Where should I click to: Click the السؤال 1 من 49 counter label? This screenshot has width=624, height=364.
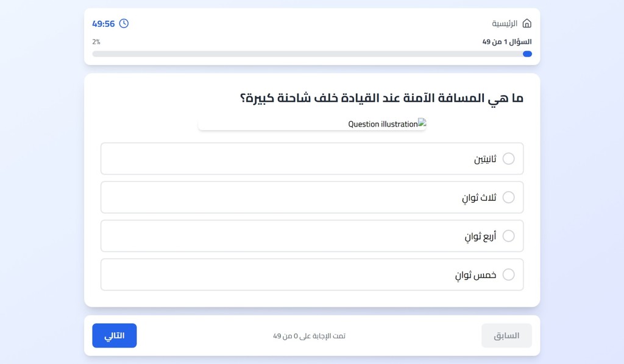pos(507,41)
